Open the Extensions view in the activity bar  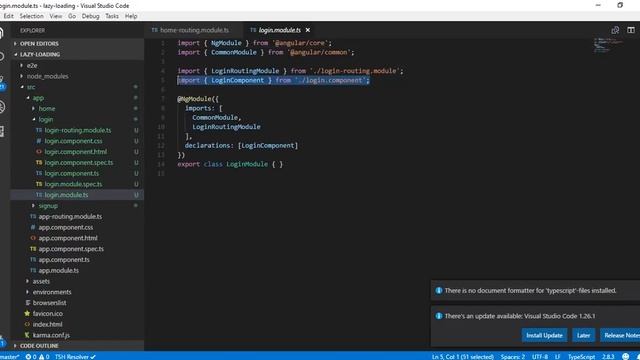pyautogui.click(x=2, y=131)
